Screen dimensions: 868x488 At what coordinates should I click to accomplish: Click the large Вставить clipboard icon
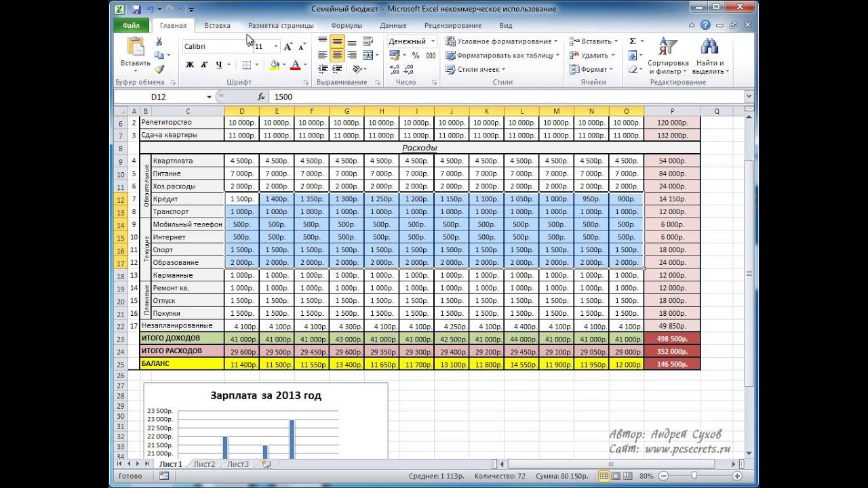tap(136, 47)
